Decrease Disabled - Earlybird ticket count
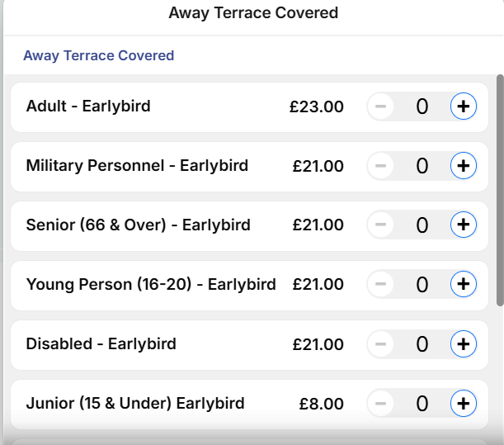The image size is (504, 445). click(380, 344)
